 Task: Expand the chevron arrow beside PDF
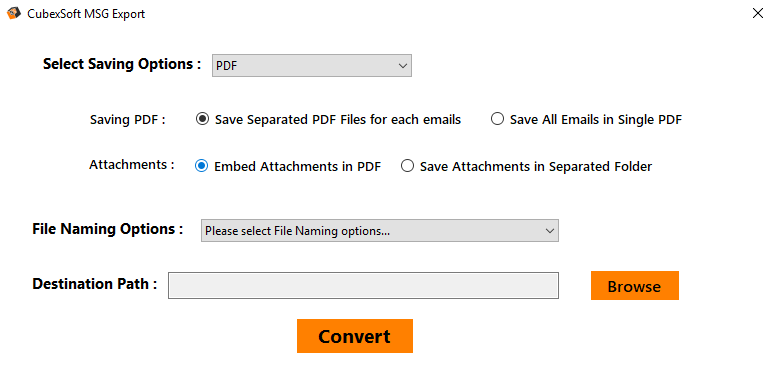point(403,66)
